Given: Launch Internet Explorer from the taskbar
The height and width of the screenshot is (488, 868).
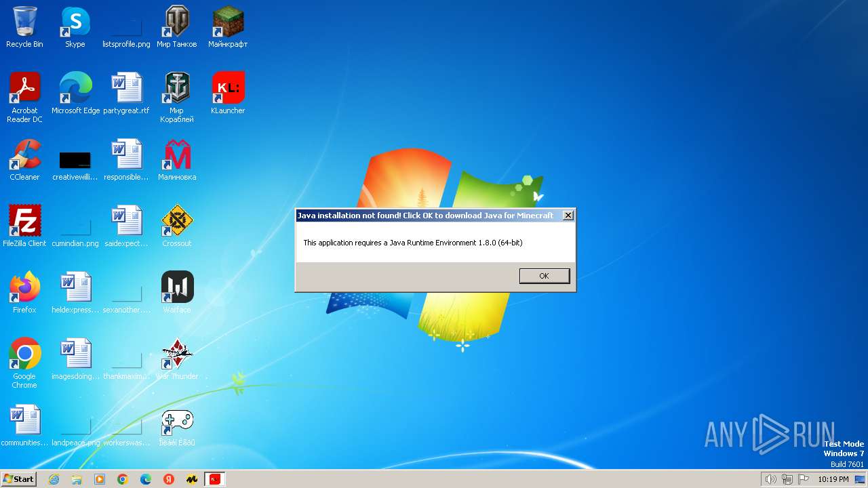Looking at the screenshot, I should click(54, 479).
